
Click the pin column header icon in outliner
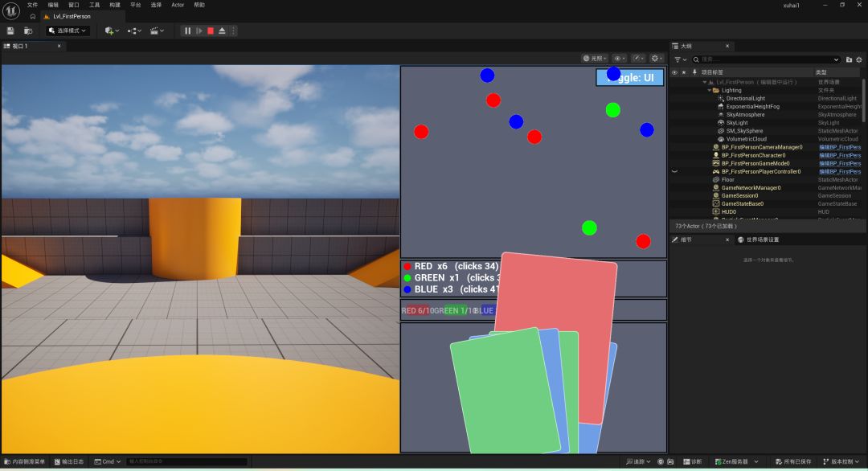click(694, 72)
